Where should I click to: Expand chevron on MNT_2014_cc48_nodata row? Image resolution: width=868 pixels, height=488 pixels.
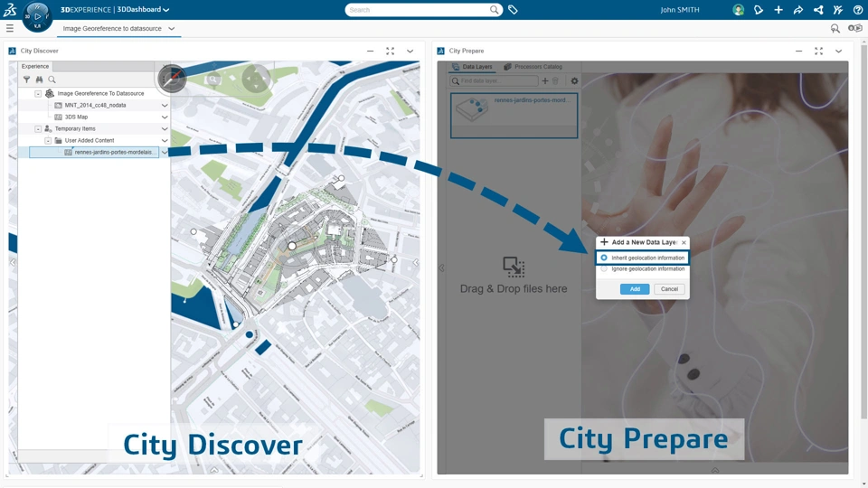coord(165,105)
